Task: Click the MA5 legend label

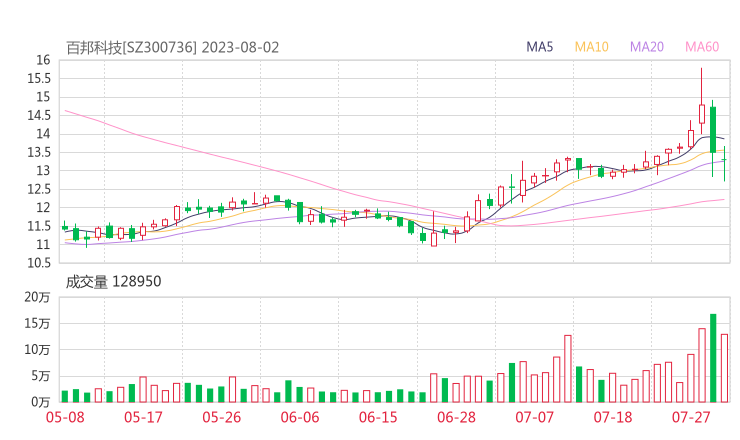Action: coord(539,47)
